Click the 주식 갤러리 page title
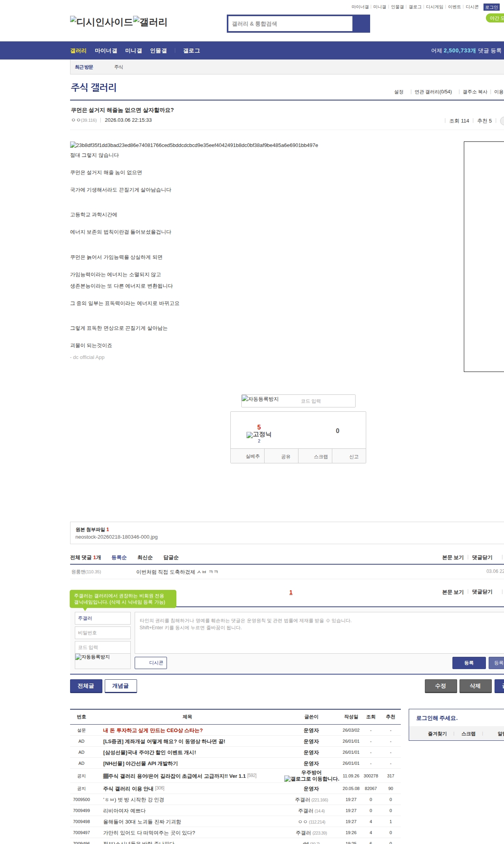This screenshot has width=504, height=844. 94,87
